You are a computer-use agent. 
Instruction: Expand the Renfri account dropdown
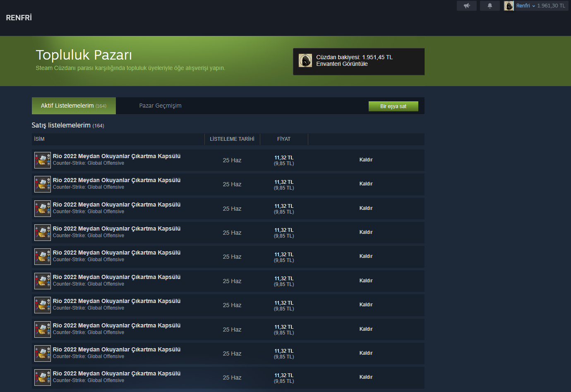coord(525,6)
